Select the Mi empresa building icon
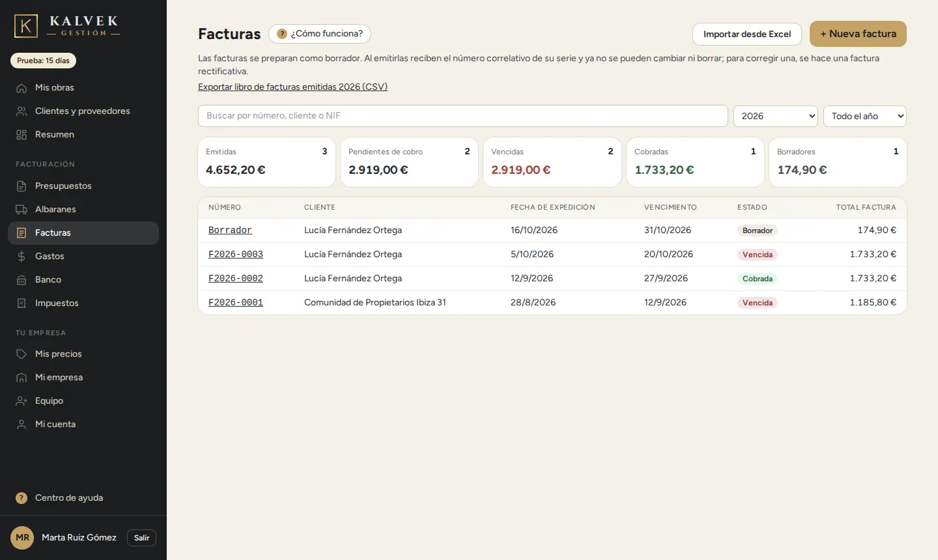The width and height of the screenshot is (938, 560). (21, 378)
